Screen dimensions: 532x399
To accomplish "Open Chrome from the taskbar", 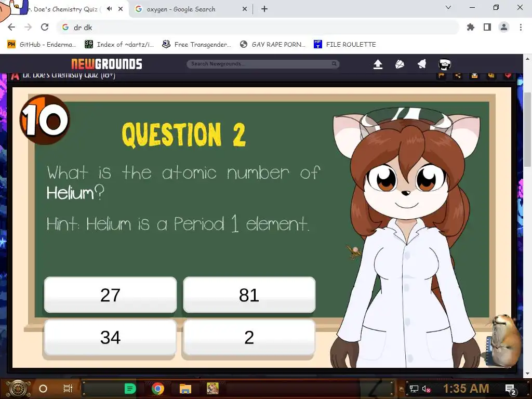I will click(x=158, y=389).
